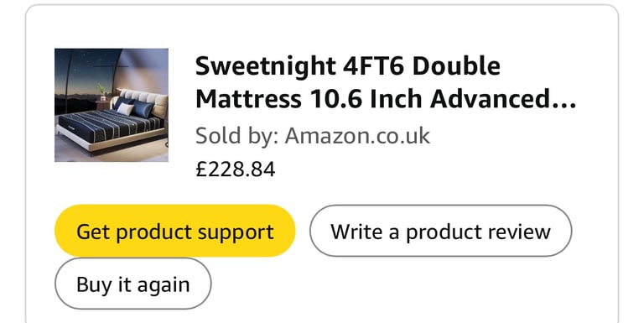Open the Sweetnight mattress product thumbnail

click(112, 105)
